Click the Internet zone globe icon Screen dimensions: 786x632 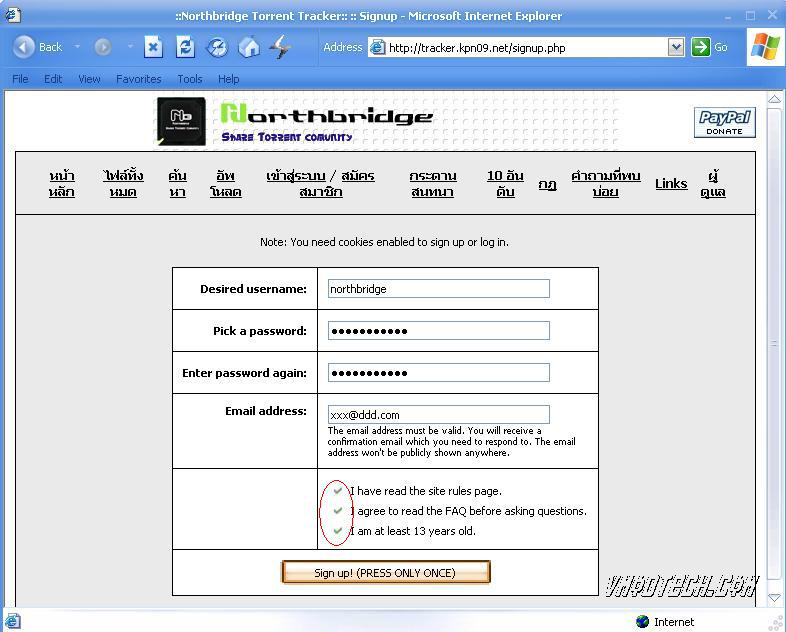tap(642, 621)
